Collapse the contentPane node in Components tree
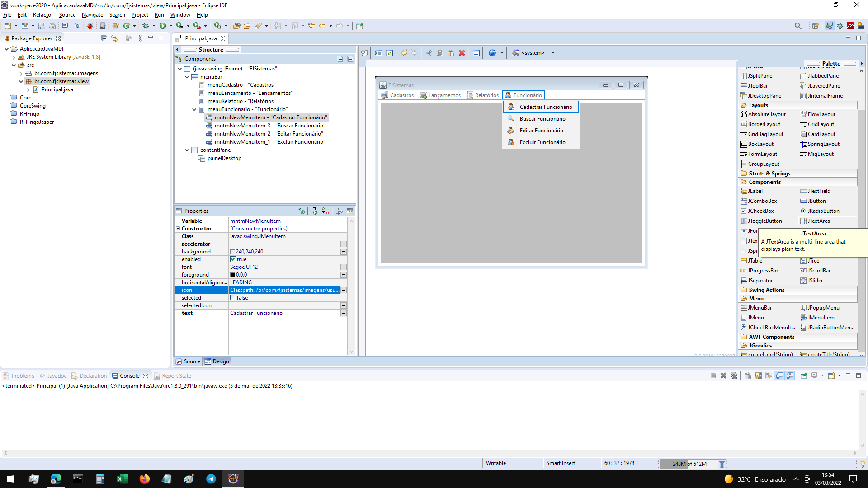 point(187,150)
